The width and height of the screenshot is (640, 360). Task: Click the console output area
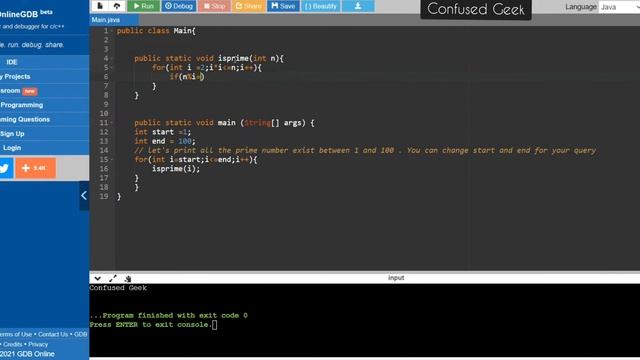tap(364, 320)
